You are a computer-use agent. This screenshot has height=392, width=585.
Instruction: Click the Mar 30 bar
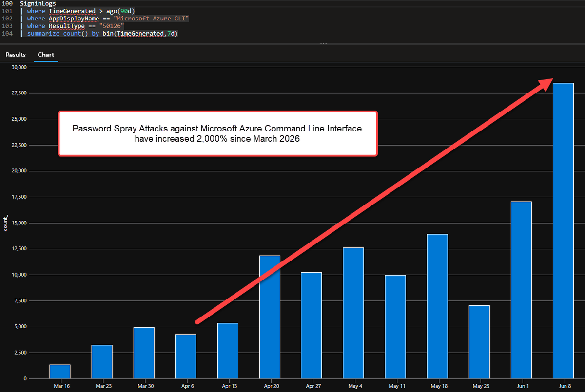click(x=144, y=353)
